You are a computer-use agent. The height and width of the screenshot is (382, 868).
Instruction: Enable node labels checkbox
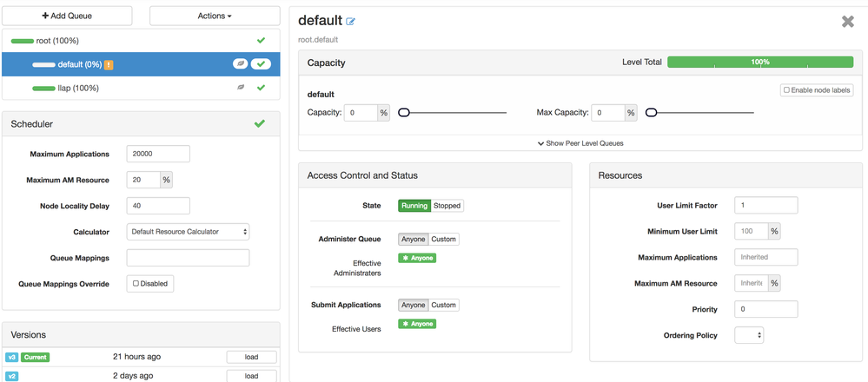pyautogui.click(x=787, y=90)
